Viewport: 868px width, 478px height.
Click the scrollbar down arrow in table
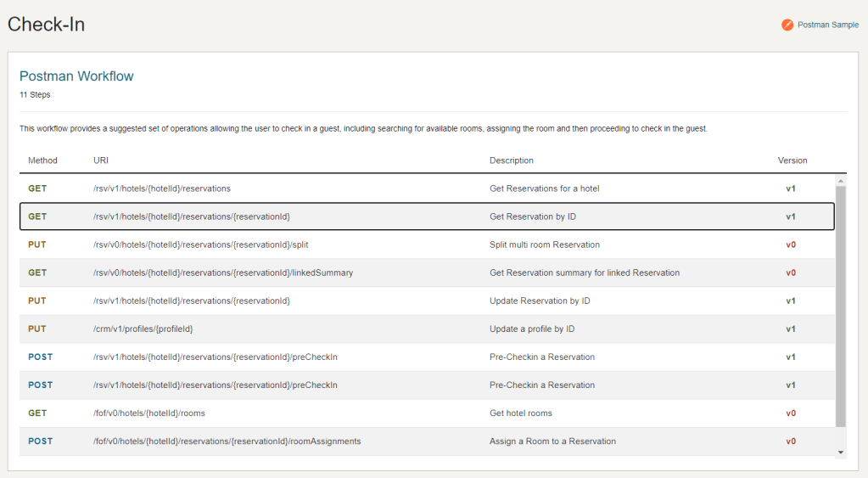point(841,453)
